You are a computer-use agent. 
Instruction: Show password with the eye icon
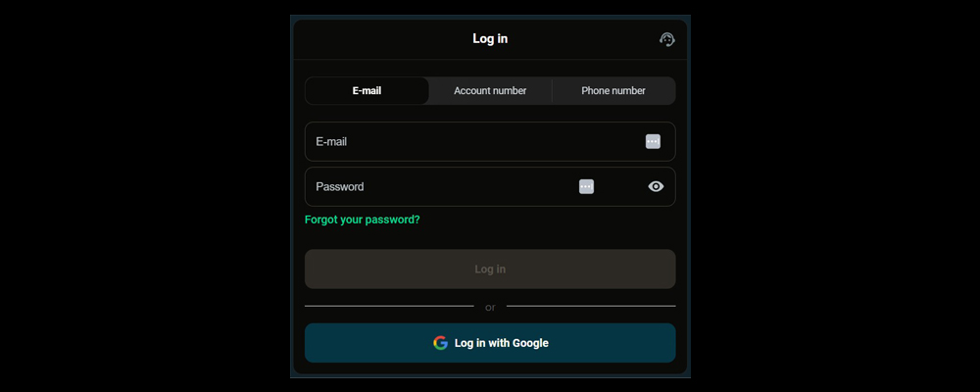656,186
